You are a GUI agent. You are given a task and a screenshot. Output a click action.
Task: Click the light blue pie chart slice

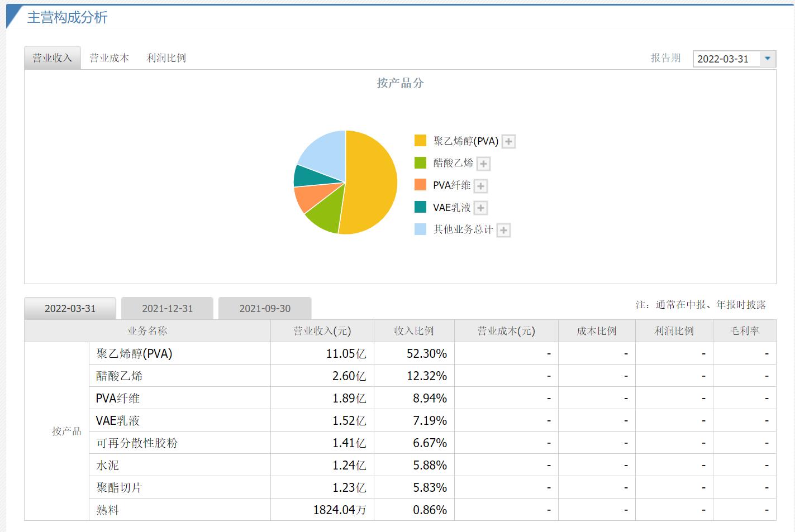click(327, 154)
